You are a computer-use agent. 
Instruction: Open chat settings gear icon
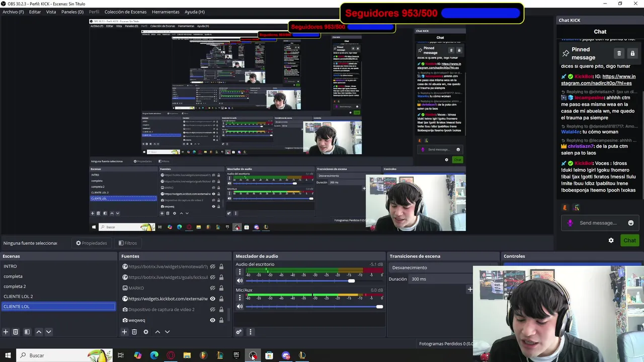611,240
